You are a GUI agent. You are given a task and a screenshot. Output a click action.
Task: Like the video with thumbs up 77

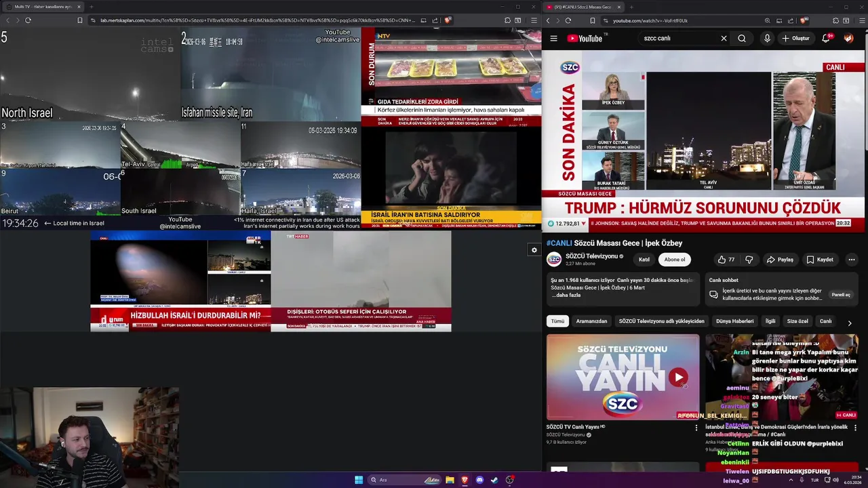726,260
